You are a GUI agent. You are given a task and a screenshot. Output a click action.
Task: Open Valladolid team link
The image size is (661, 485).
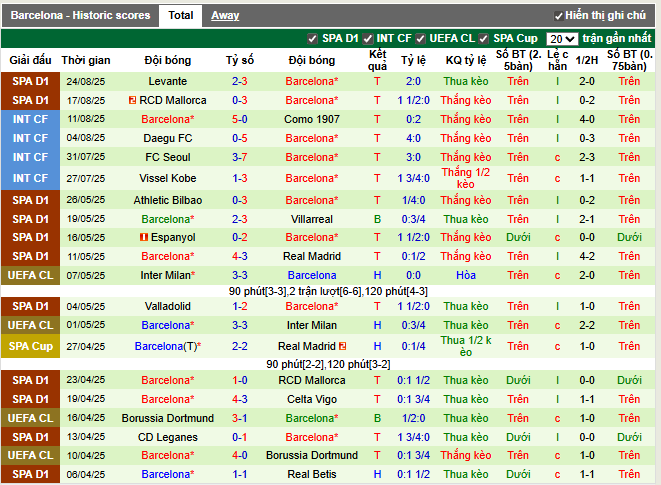tap(168, 306)
